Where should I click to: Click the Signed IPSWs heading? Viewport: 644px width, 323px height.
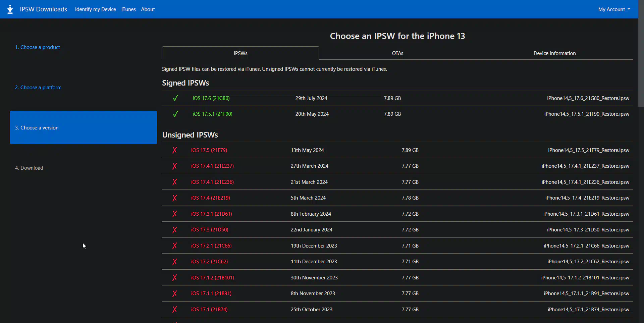[x=185, y=83]
